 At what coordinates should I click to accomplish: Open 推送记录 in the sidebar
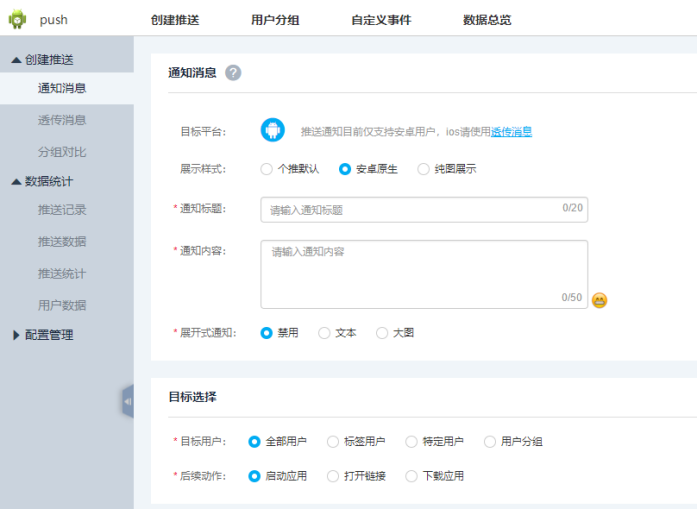[x=62, y=210]
